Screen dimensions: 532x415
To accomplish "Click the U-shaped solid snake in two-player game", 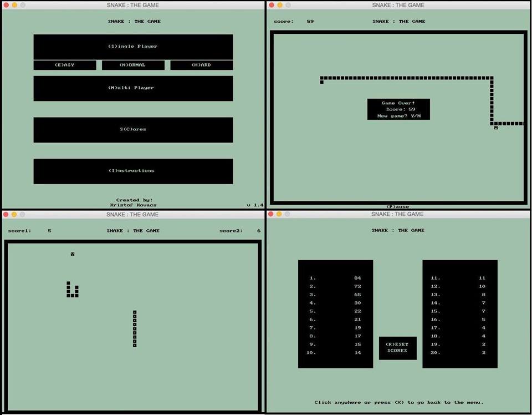I will 72,291.
